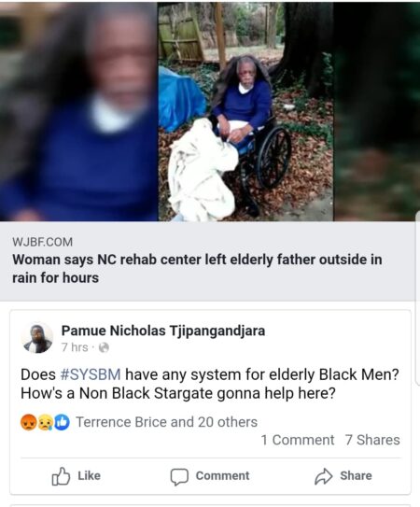The image size is (420, 507).
Task: Click the blue like reaction emoji
Action: [x=62, y=422]
